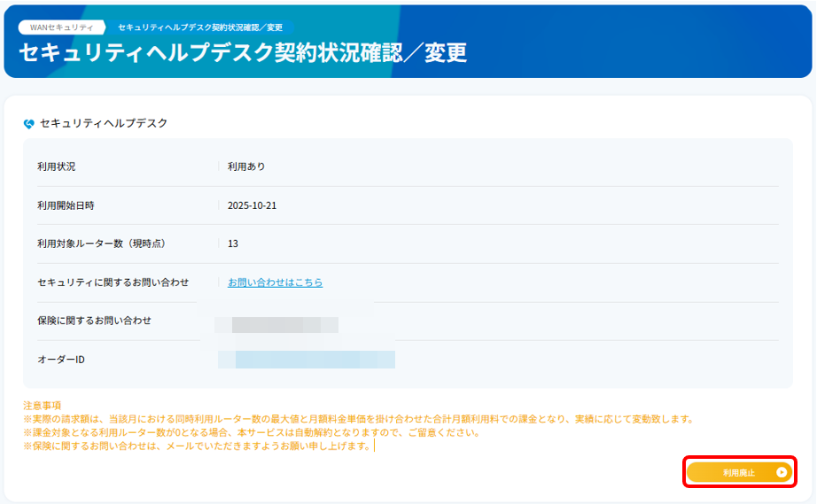Select the WANセキュリティ breadcrumb
Screen dimensions: 817x504
click(x=61, y=27)
